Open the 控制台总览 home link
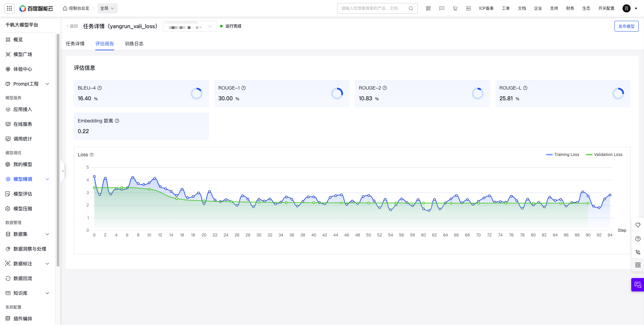This screenshot has height=325, width=644. coord(76,8)
